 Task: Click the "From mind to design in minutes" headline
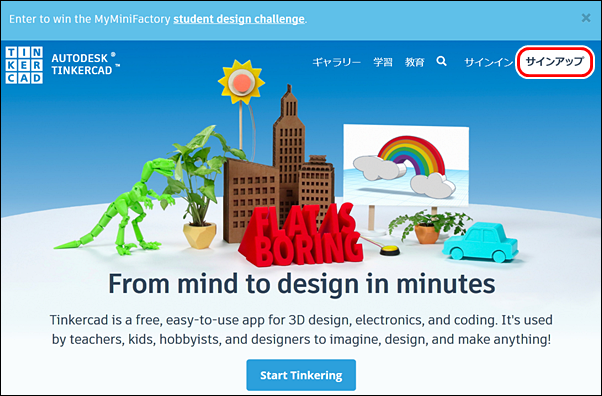301,283
